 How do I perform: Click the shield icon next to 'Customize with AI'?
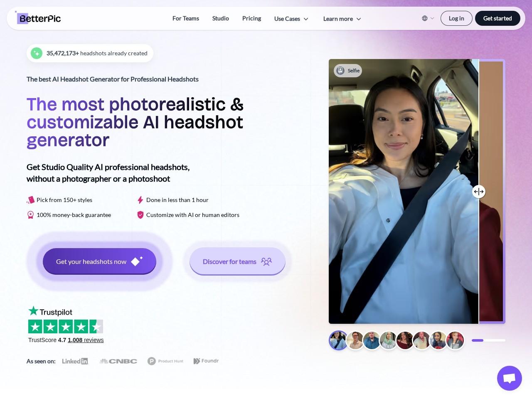click(x=140, y=215)
